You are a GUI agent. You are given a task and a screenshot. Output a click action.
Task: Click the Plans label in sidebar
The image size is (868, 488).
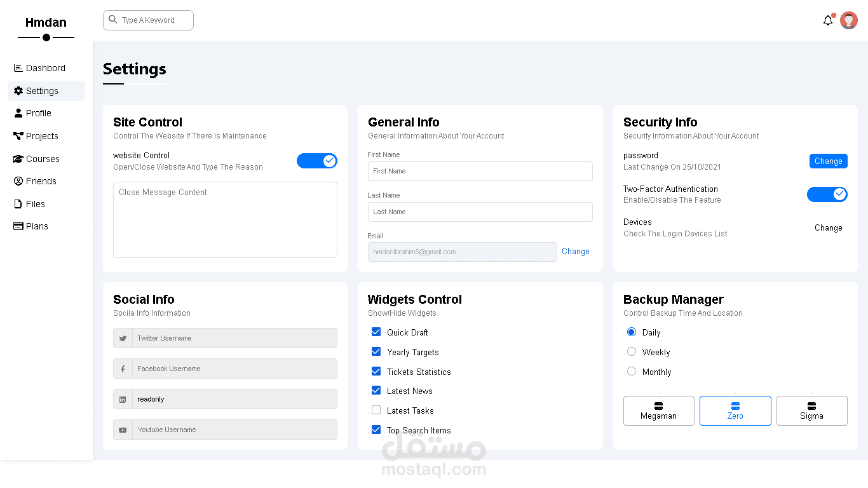click(x=37, y=226)
